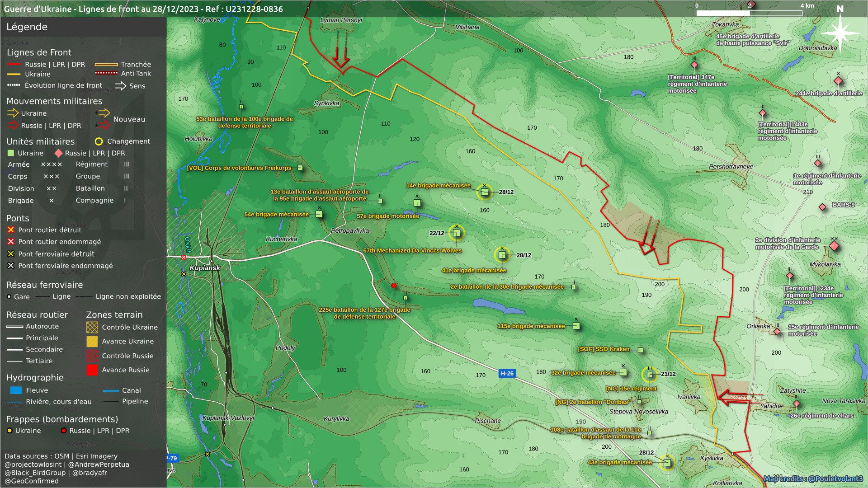Click the legend 'Avance Russie' red swatch
The height and width of the screenshot is (488, 868).
(92, 370)
